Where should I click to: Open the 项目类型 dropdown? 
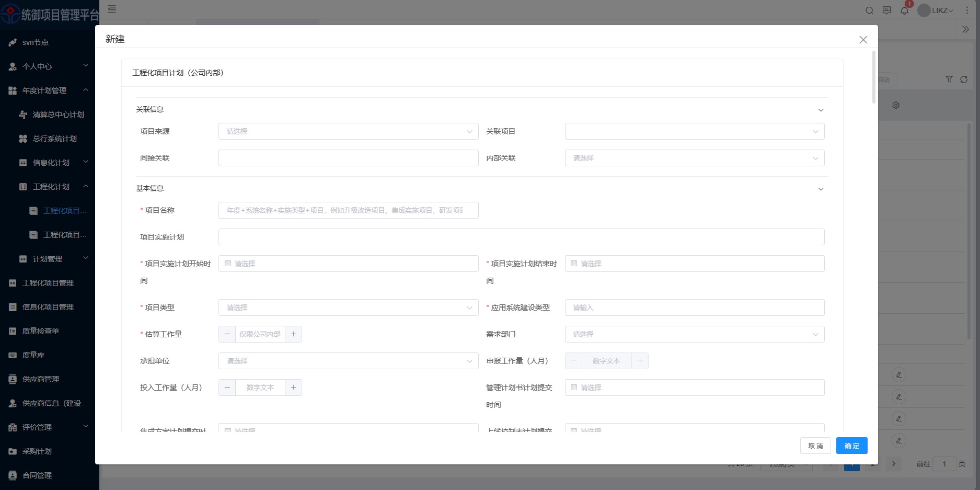(349, 307)
